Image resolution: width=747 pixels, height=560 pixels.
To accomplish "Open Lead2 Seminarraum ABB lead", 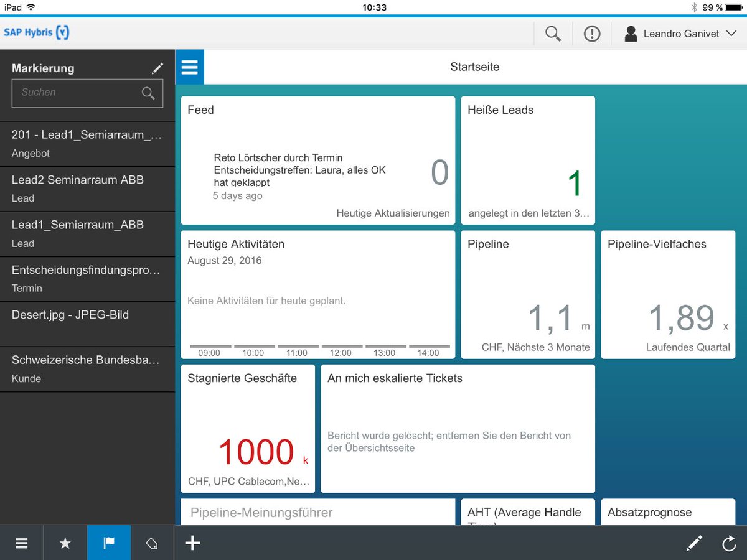I will (87, 189).
